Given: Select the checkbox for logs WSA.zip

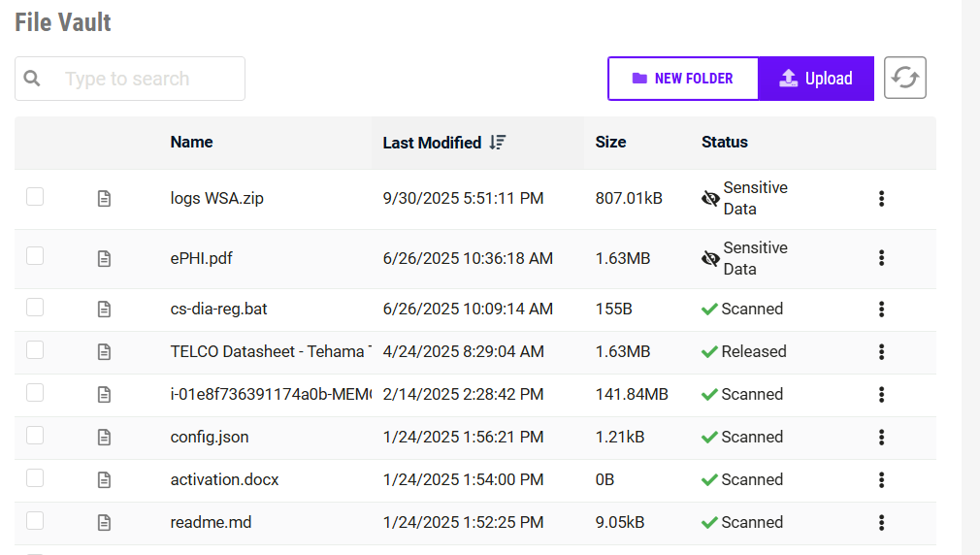Looking at the screenshot, I should click(35, 198).
